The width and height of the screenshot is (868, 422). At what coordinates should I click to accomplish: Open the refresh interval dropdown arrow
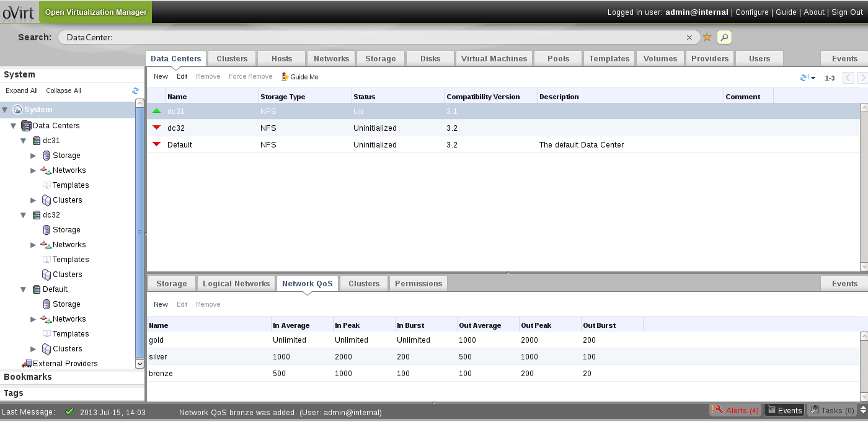pyautogui.click(x=813, y=78)
